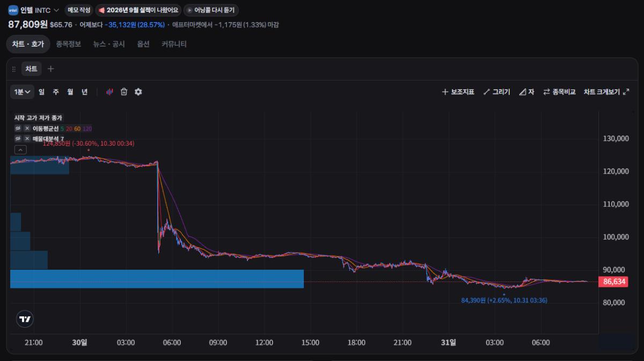Viewport: 644px width, 361px height.
Task: Open the 그리기 drawing tool
Action: coord(496,92)
